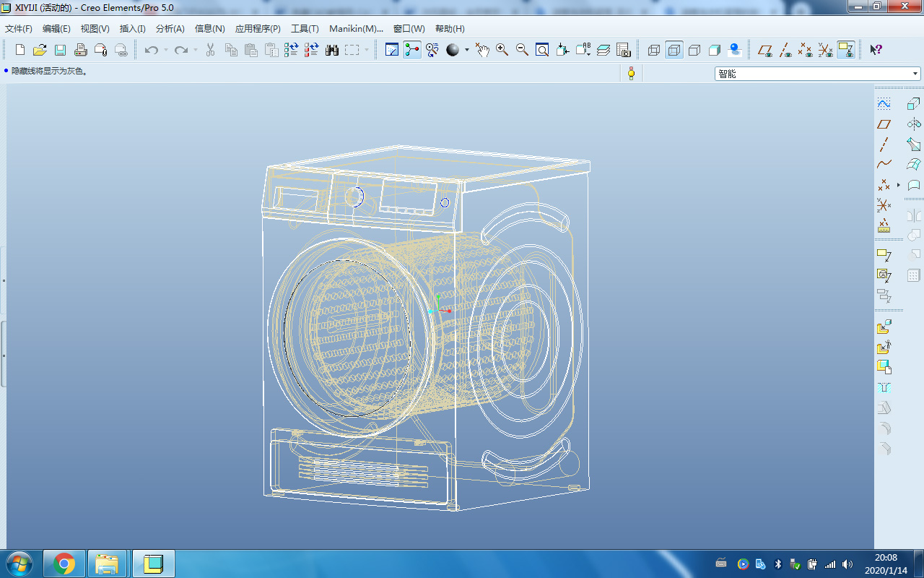This screenshot has height=578, width=924.
Task: Expand the appearance gallery sphere dropdown arrow
Action: pyautogui.click(x=467, y=50)
